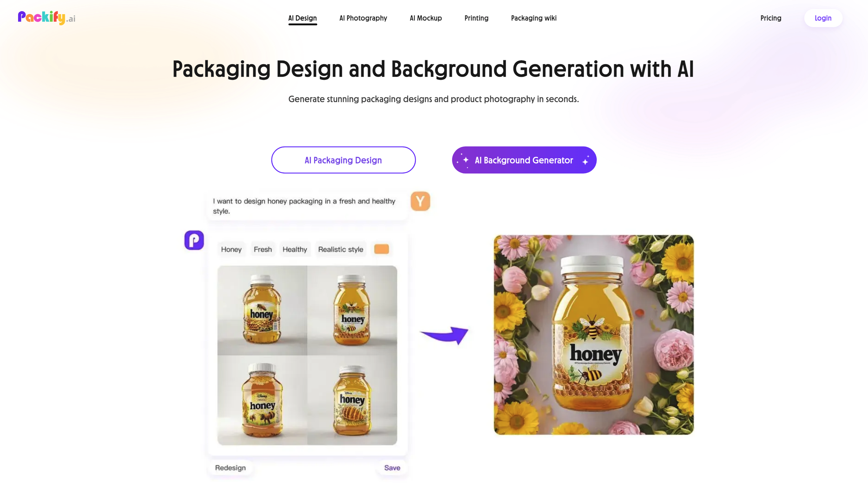
Task: Toggle the Honey style tag
Action: click(231, 249)
